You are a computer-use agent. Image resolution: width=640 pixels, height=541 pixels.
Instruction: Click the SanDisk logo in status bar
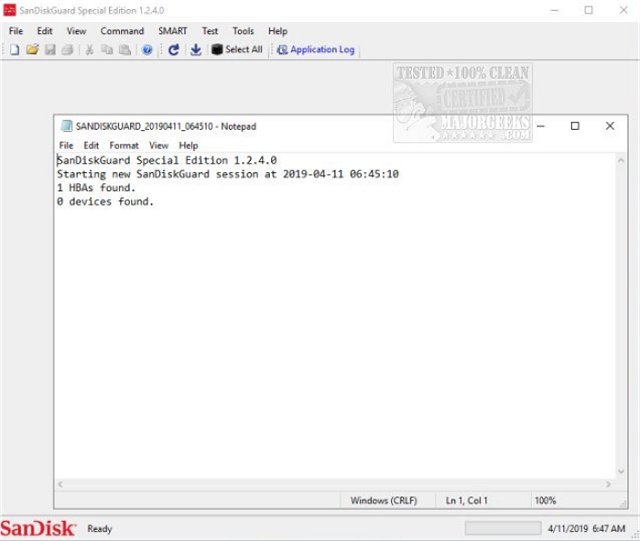coord(38,528)
